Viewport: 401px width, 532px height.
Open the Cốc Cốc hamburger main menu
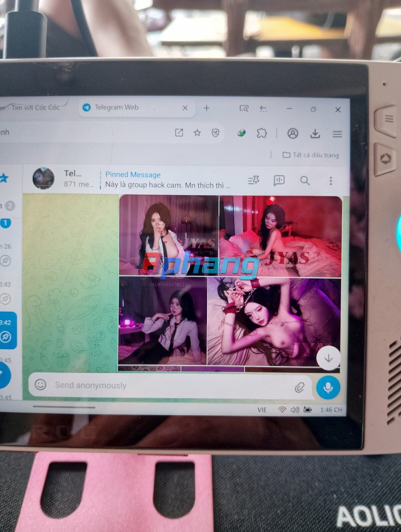337,134
